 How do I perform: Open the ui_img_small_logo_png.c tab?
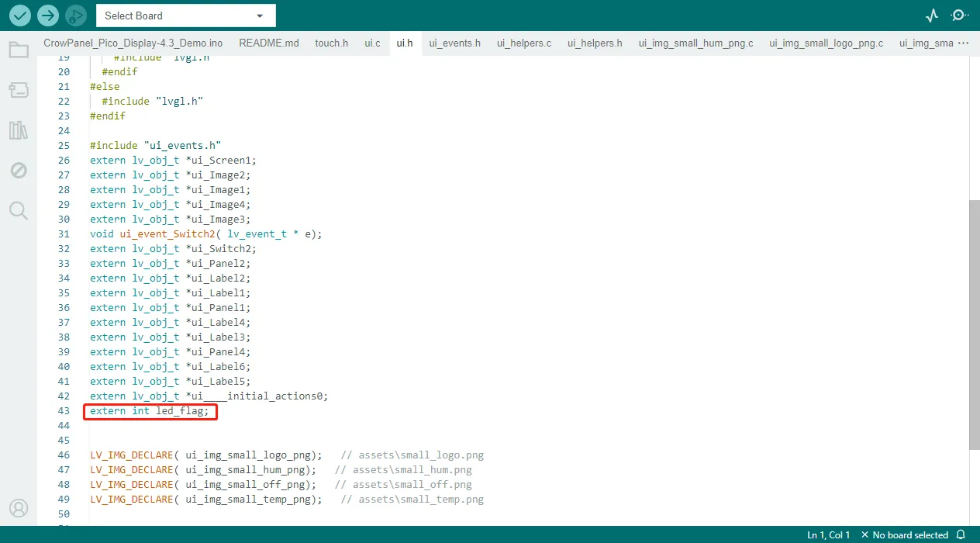point(826,43)
